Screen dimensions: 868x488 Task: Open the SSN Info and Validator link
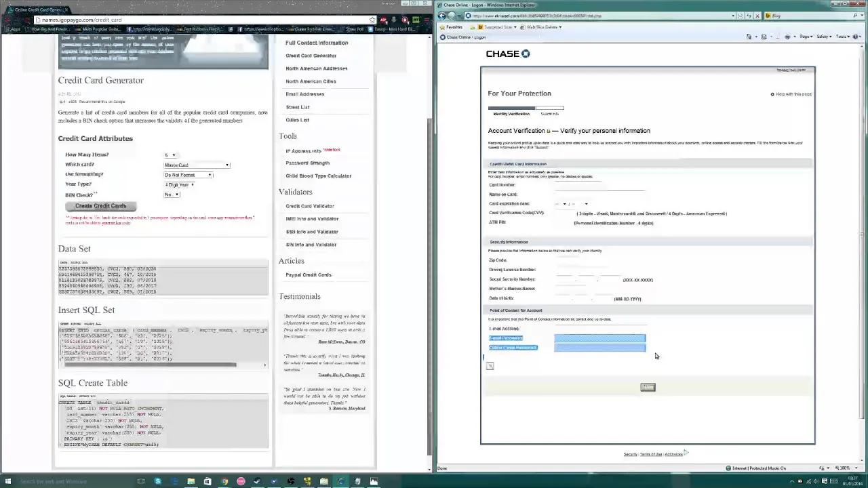point(312,232)
